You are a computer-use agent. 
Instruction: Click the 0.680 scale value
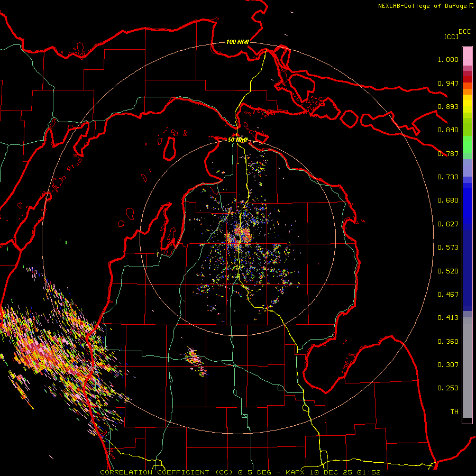(448, 200)
